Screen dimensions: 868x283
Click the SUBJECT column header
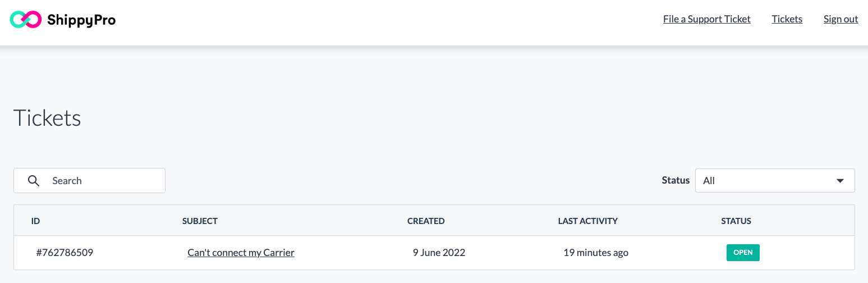pyautogui.click(x=200, y=221)
